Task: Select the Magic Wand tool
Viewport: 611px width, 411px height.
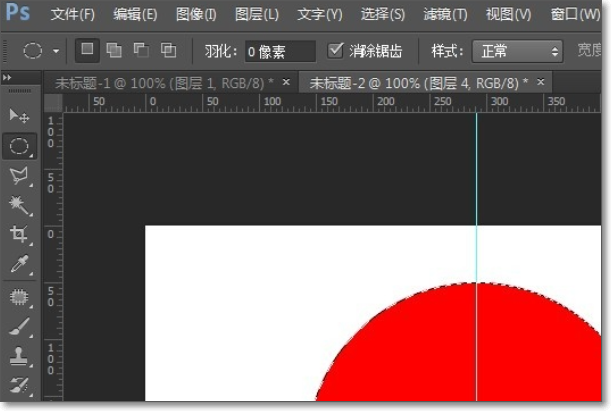Action: click(x=19, y=206)
